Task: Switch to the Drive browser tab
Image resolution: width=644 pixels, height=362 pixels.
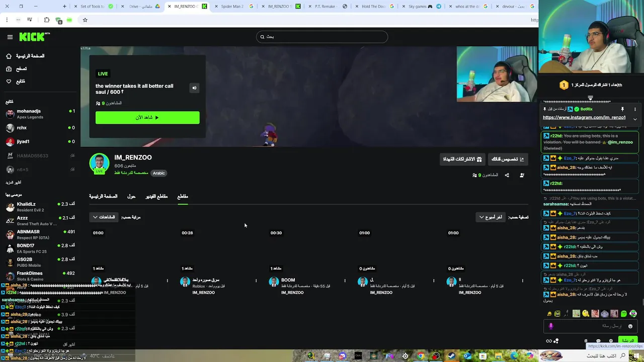Action: 141,7
